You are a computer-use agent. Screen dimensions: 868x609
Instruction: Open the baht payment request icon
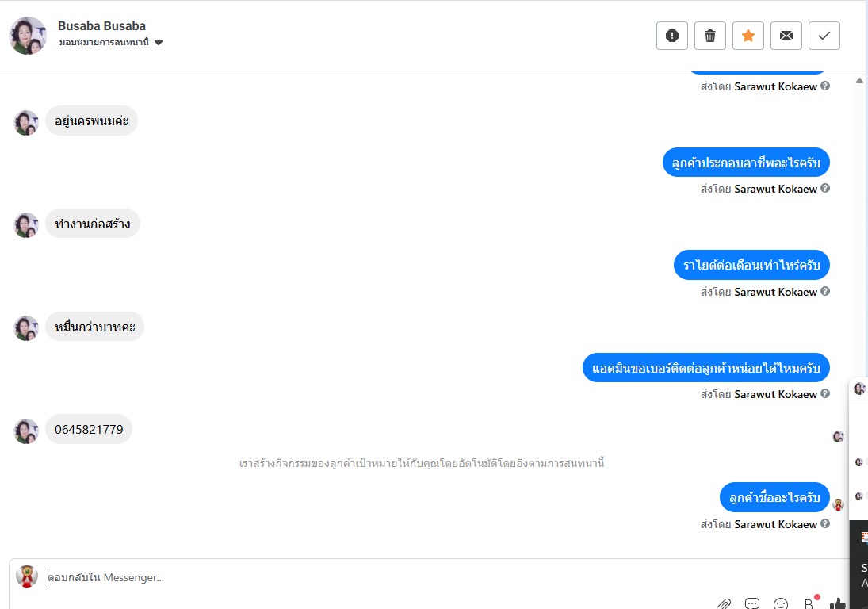point(810,603)
